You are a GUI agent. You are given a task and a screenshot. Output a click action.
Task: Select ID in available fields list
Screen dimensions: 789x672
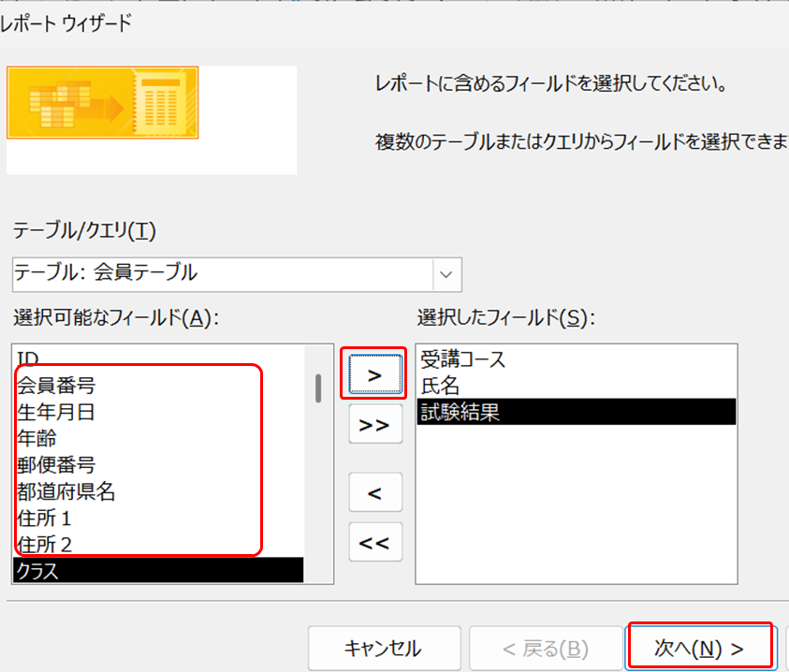pos(28,357)
